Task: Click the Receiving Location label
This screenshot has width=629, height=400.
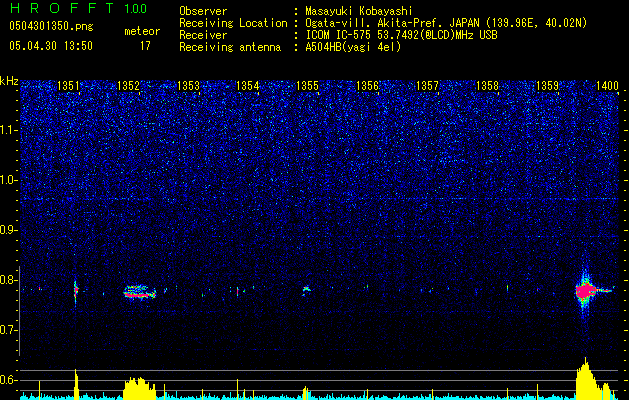Action: click(233, 23)
